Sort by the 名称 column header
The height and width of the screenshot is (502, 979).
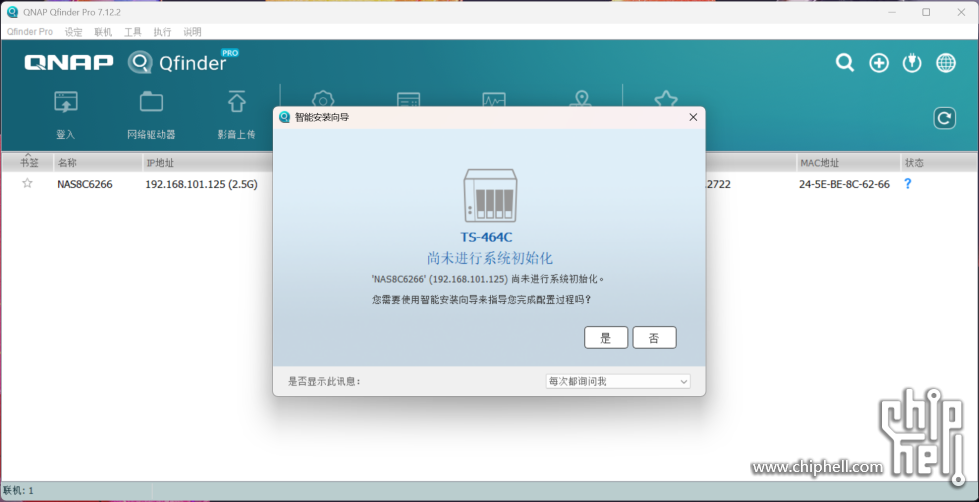[x=98, y=163]
